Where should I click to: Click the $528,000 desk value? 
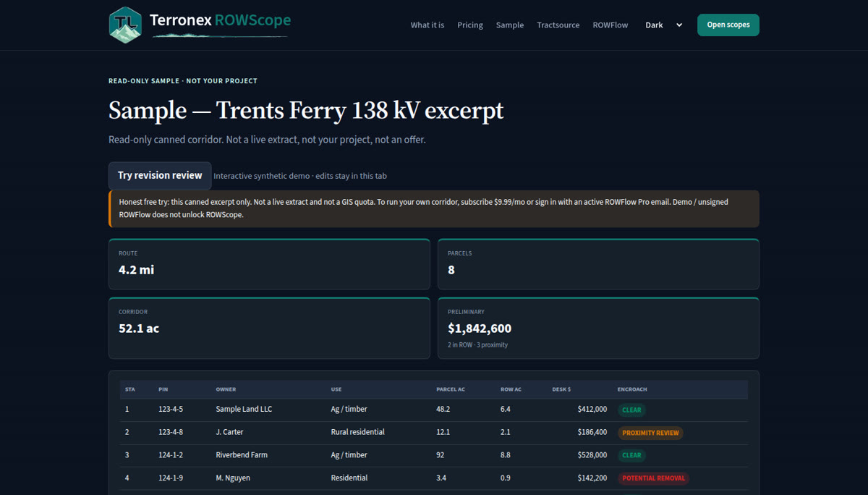point(592,455)
